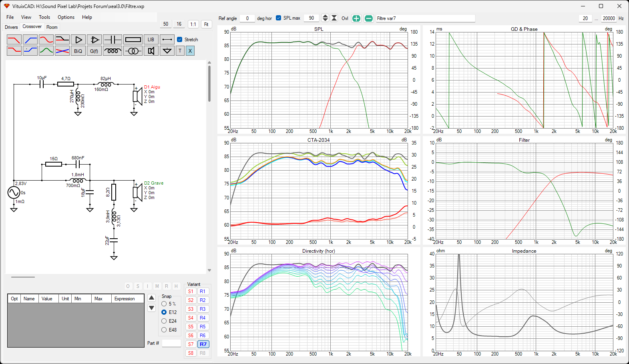Open the LIB library button

tap(151, 40)
